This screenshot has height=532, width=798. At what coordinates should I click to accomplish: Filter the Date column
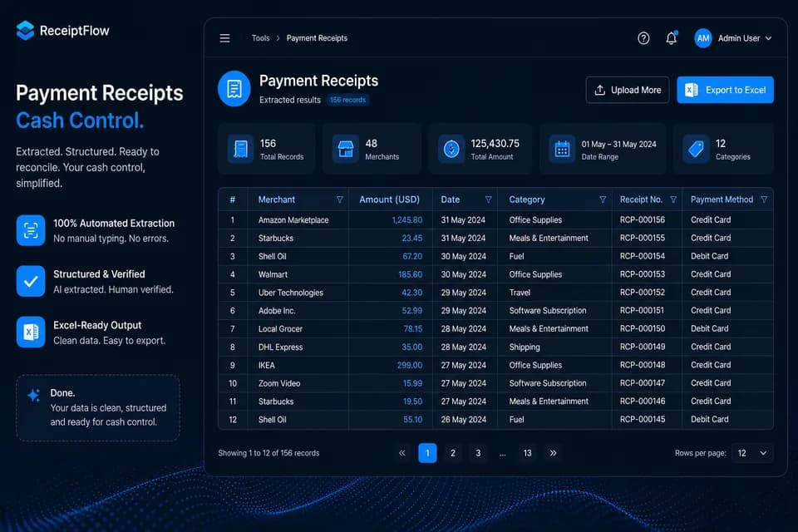point(488,199)
